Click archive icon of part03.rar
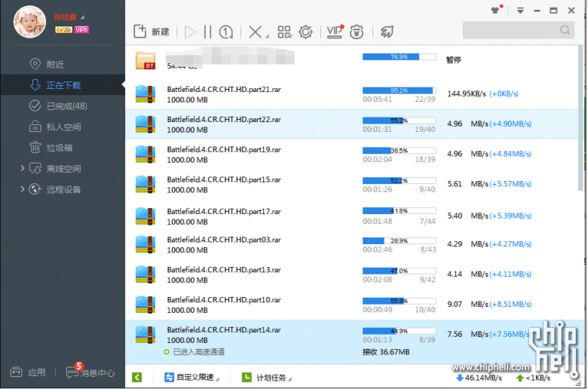This screenshot has height=389, width=588. coord(145,244)
